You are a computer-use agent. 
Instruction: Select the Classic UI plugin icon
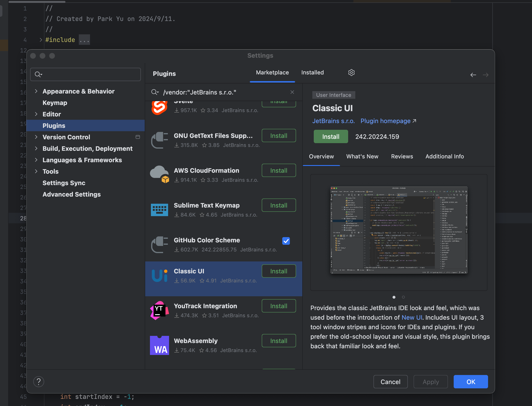(159, 275)
